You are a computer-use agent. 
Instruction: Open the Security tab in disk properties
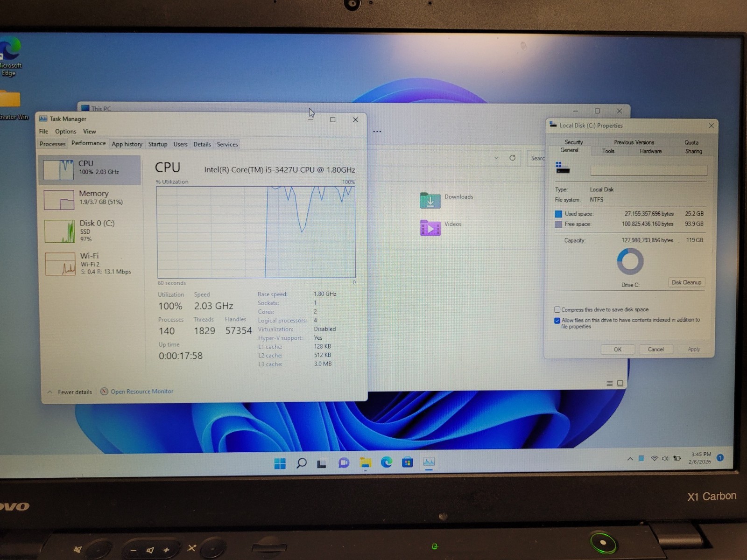click(x=573, y=142)
